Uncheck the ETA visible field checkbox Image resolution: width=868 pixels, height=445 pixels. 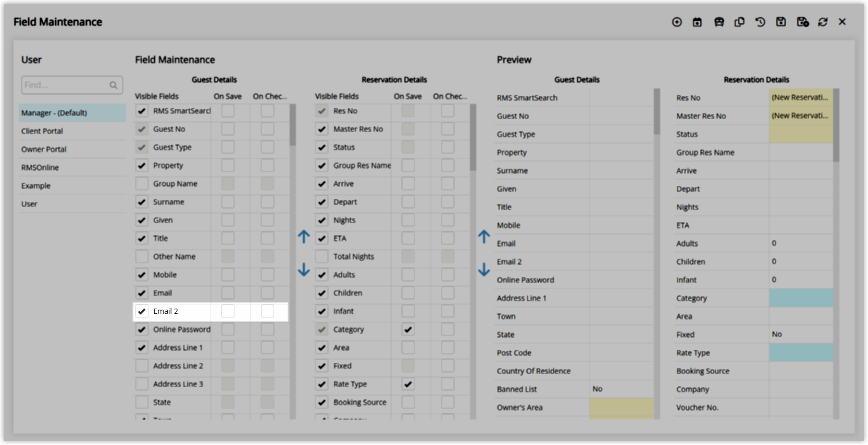(322, 238)
